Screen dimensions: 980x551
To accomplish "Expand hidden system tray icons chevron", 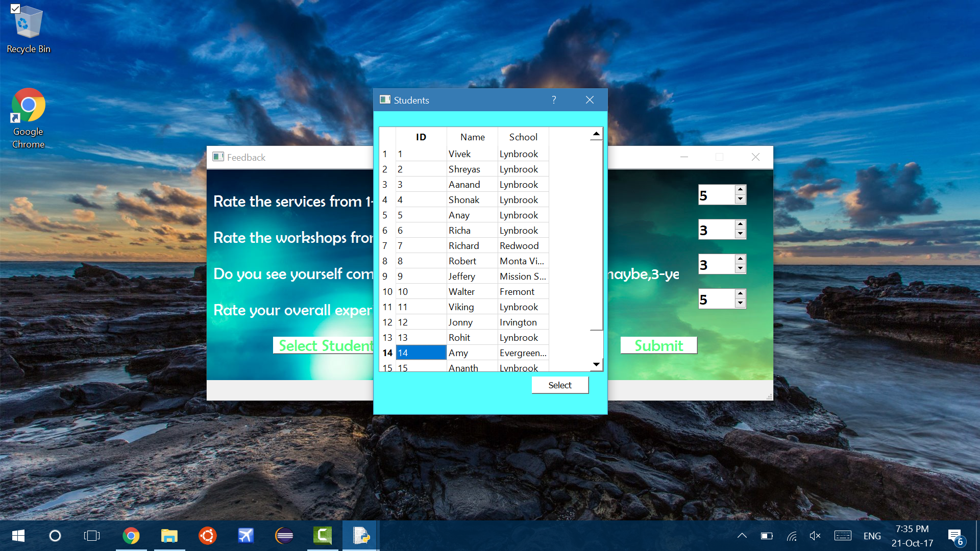I will tap(742, 536).
